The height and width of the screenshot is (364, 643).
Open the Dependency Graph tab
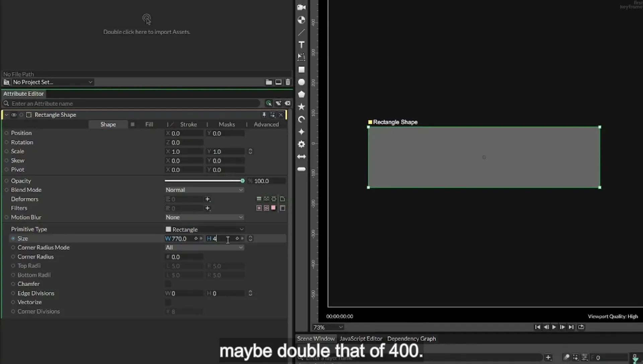tap(412, 339)
